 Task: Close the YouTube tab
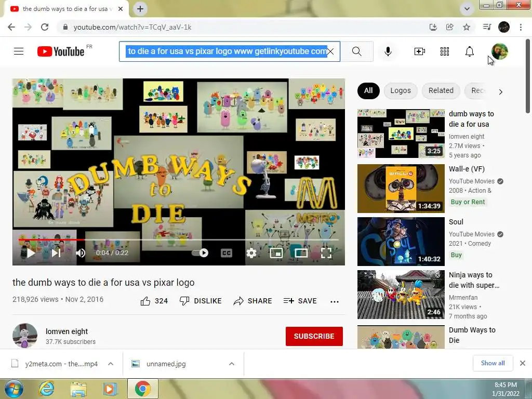point(121,9)
